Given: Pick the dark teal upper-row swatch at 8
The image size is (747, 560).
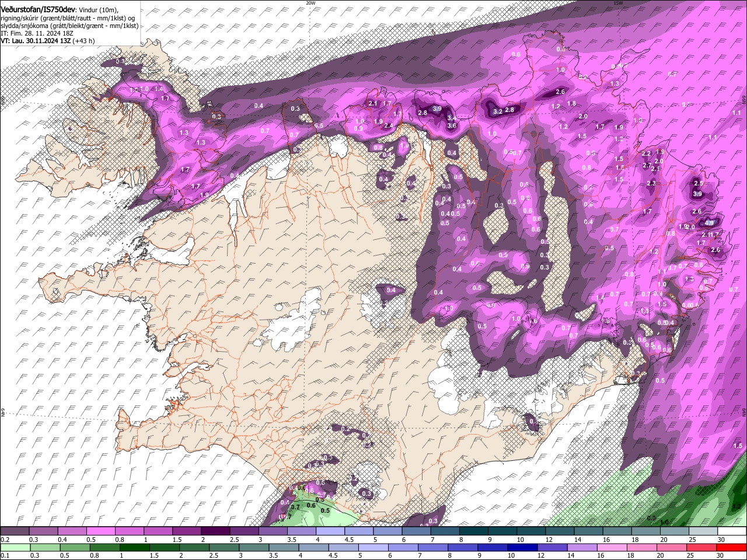Looking at the screenshot, I should pos(473,531).
